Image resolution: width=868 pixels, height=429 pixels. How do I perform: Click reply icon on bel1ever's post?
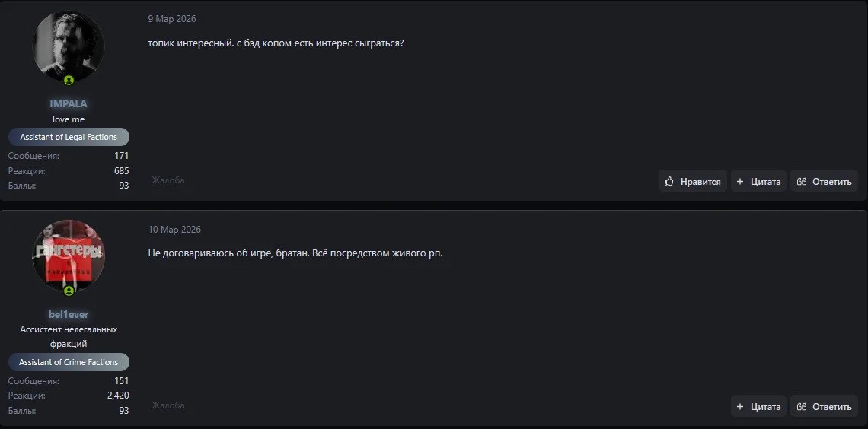pyautogui.click(x=801, y=407)
